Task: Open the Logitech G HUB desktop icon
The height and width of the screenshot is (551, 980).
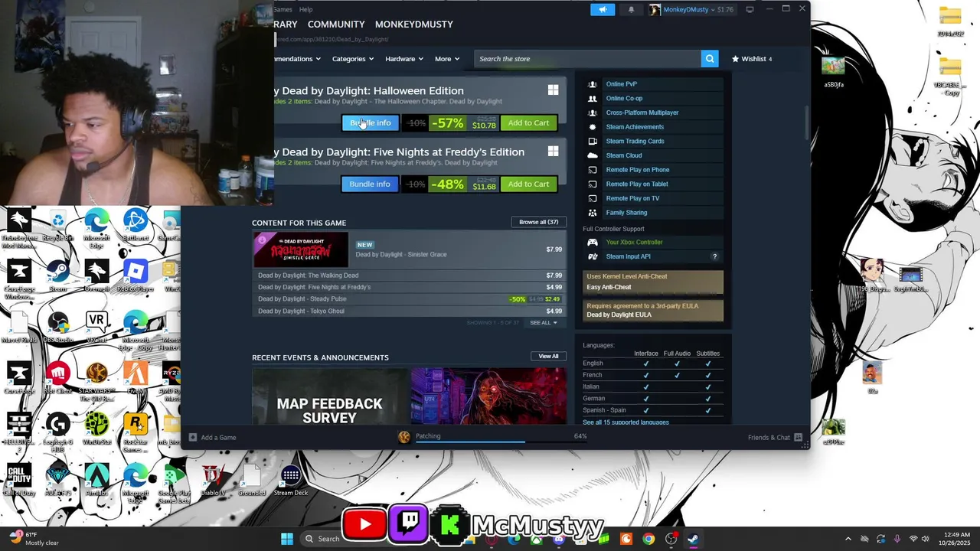Action: coord(58,430)
